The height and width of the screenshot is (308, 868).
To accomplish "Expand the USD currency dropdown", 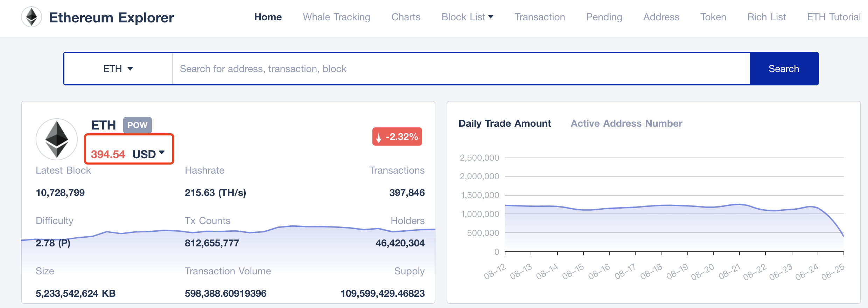I will (x=148, y=154).
